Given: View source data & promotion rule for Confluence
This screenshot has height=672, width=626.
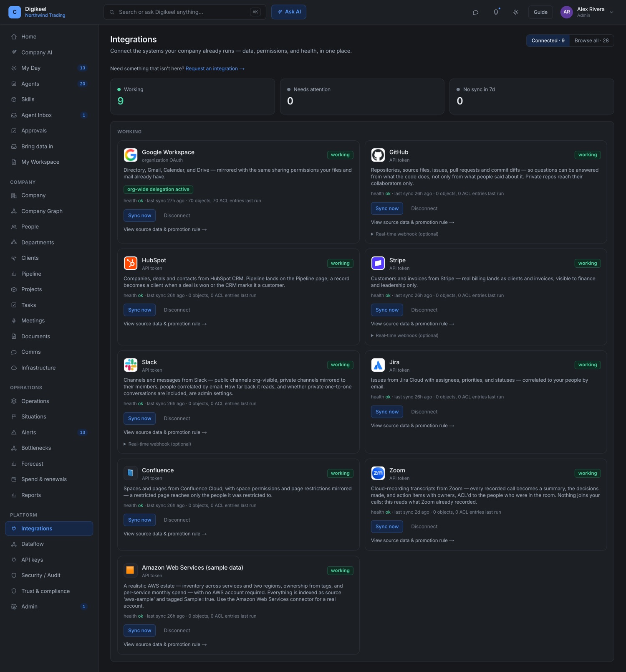Looking at the screenshot, I should pyautogui.click(x=165, y=534).
